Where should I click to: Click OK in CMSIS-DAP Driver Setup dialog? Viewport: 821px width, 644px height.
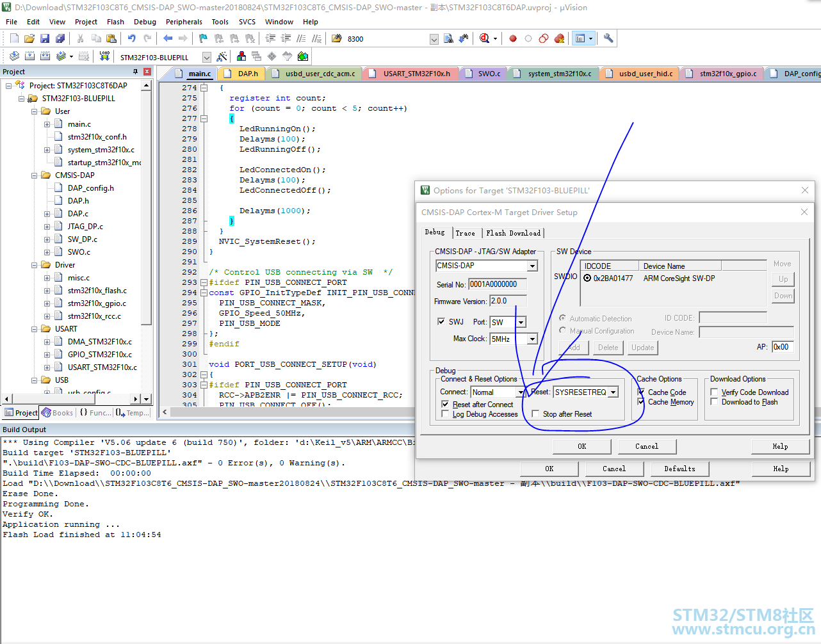pos(581,446)
